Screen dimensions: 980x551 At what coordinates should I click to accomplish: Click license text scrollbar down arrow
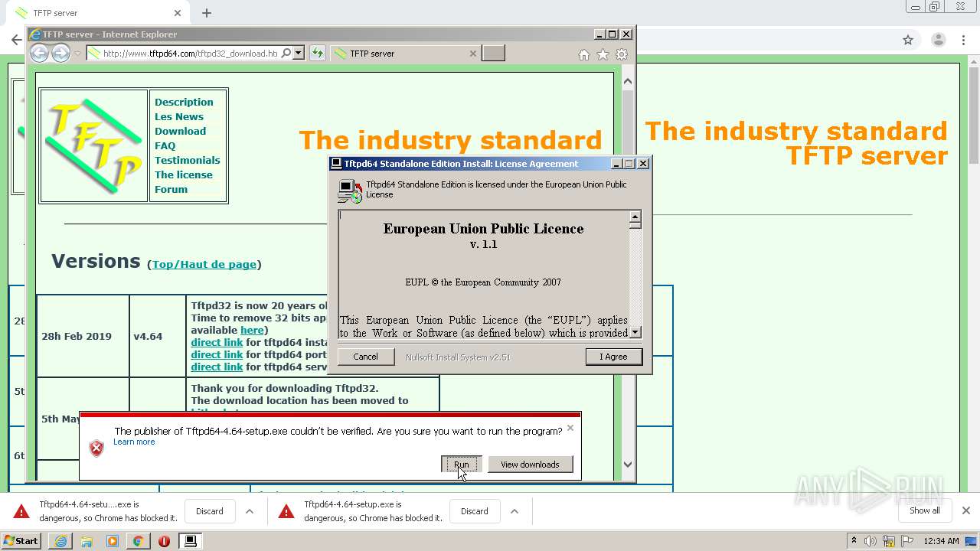[x=635, y=332]
